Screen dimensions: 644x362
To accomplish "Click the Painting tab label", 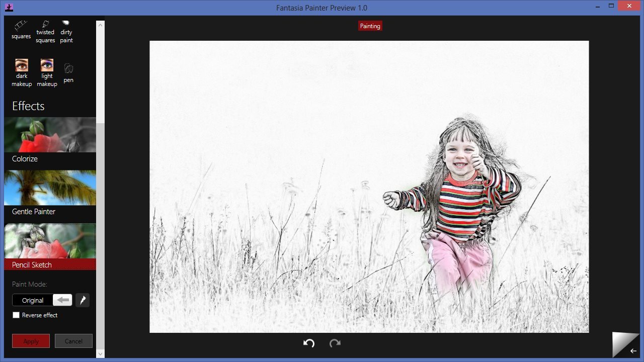I will [370, 26].
